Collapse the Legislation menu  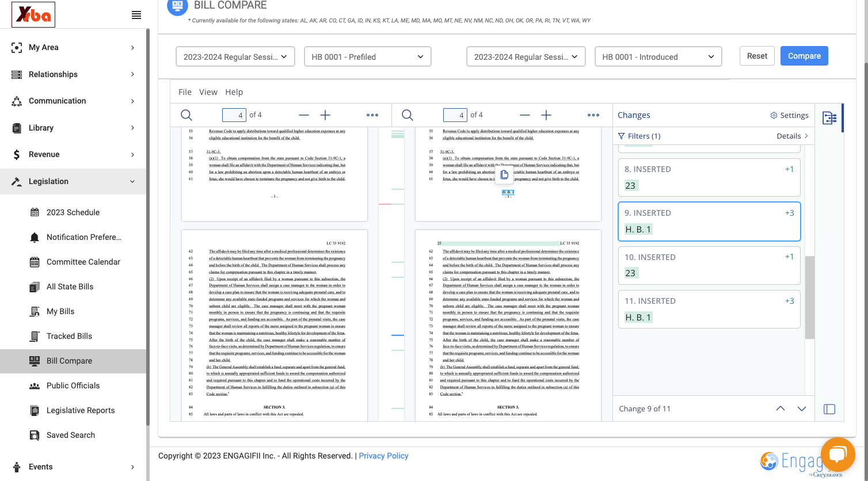click(73, 181)
